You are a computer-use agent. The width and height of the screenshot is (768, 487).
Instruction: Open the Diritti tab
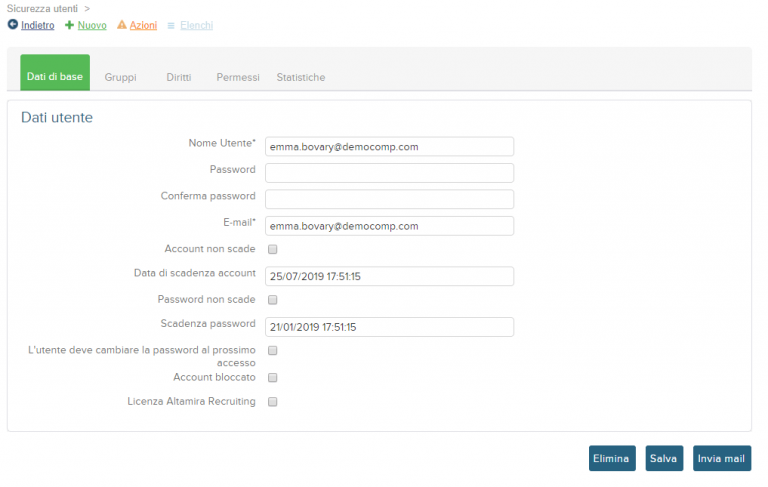point(179,77)
